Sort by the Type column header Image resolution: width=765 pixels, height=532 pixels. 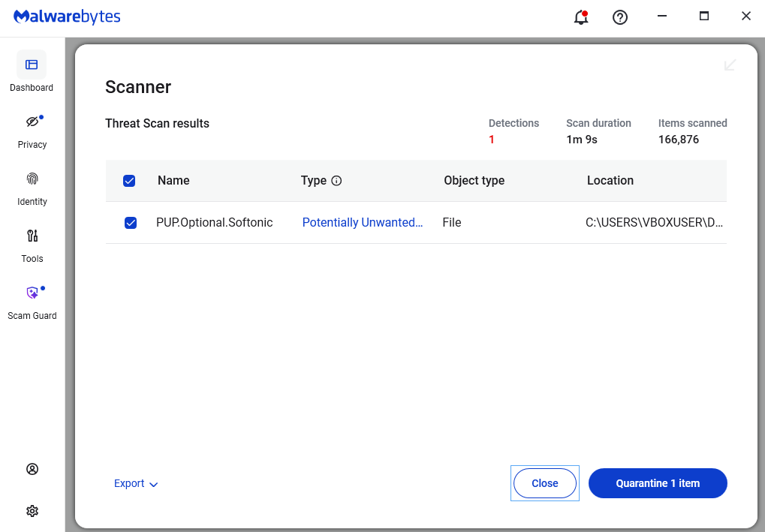[x=314, y=180]
